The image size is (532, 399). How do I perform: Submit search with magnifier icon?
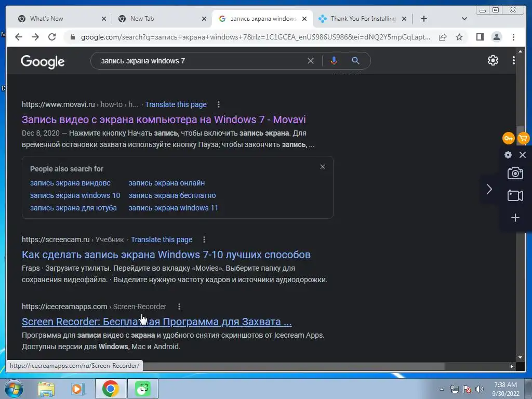coord(355,61)
